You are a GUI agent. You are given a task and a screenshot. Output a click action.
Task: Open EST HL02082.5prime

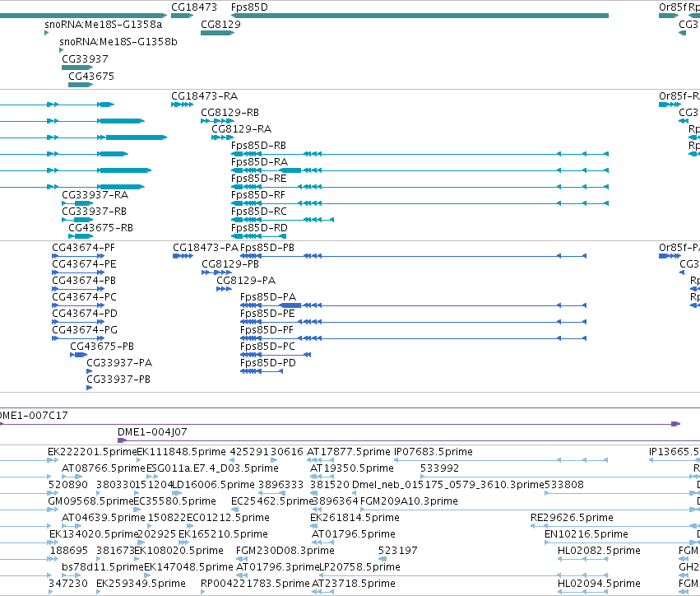(x=599, y=551)
